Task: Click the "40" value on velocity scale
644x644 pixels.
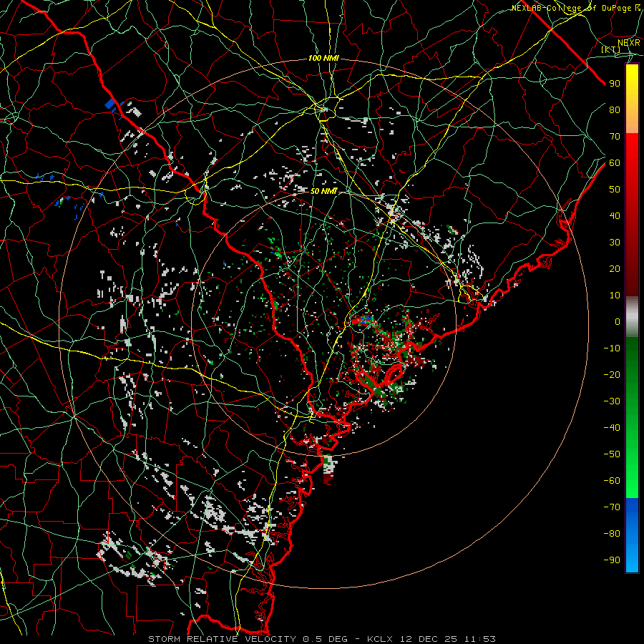Action: point(615,216)
